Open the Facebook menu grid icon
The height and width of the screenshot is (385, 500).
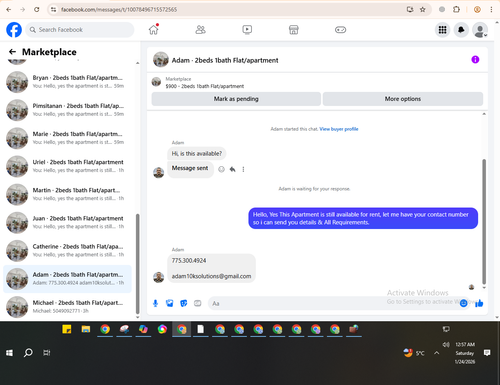click(x=442, y=30)
